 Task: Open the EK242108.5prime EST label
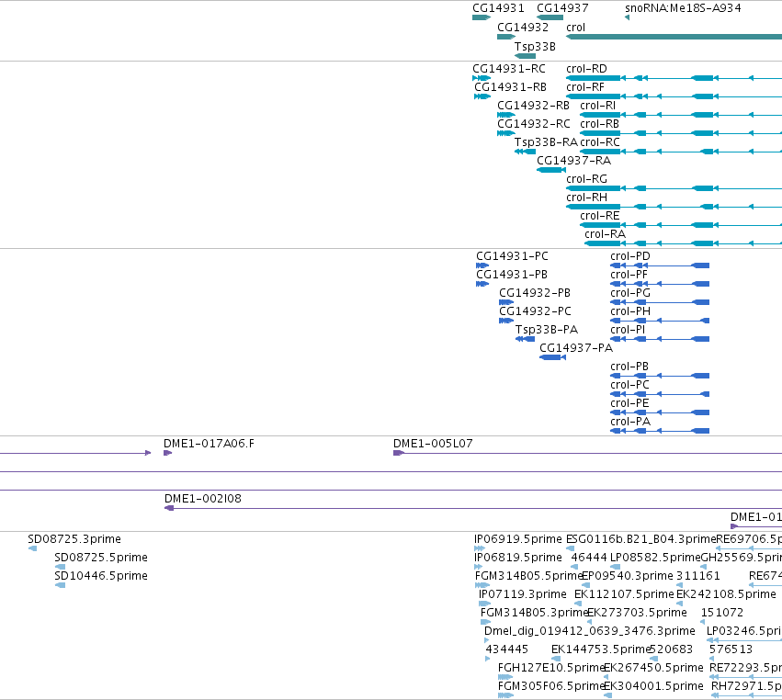tap(726, 594)
